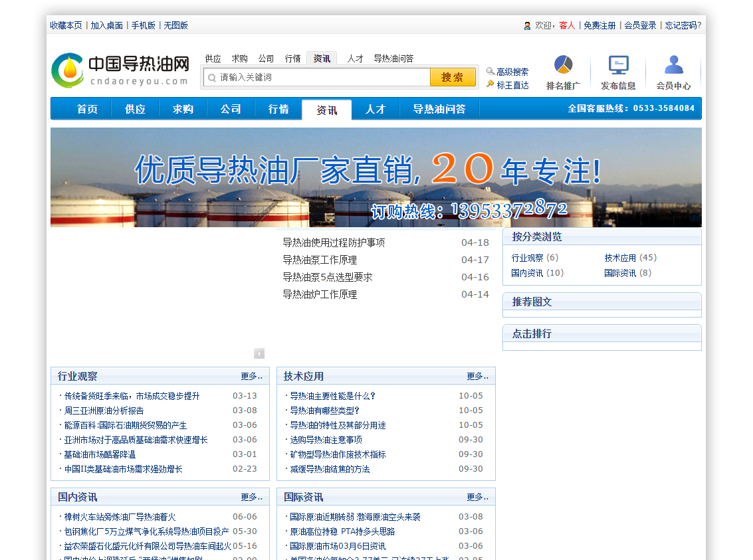Browse the 国内资讯 (10) category
Screen dimensions: 753x560
[538, 273]
